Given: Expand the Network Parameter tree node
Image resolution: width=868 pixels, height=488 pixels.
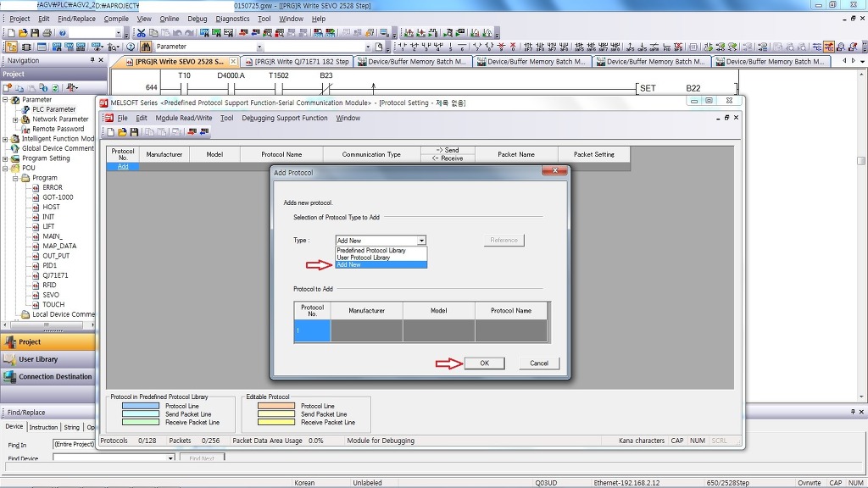Looking at the screenshot, I should point(16,119).
